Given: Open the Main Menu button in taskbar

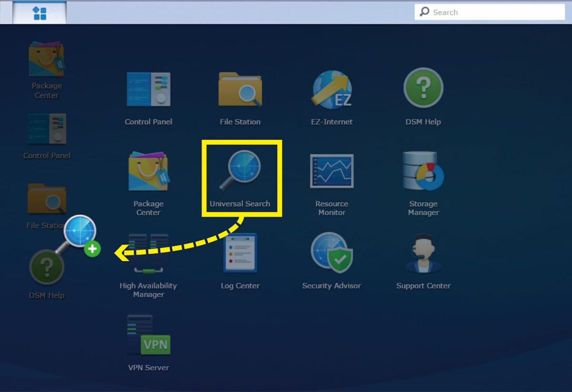Looking at the screenshot, I should (x=40, y=13).
